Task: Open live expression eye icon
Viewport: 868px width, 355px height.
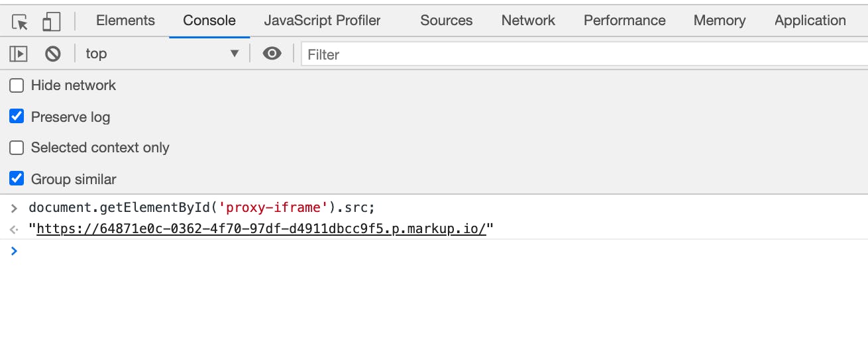Action: pyautogui.click(x=272, y=54)
